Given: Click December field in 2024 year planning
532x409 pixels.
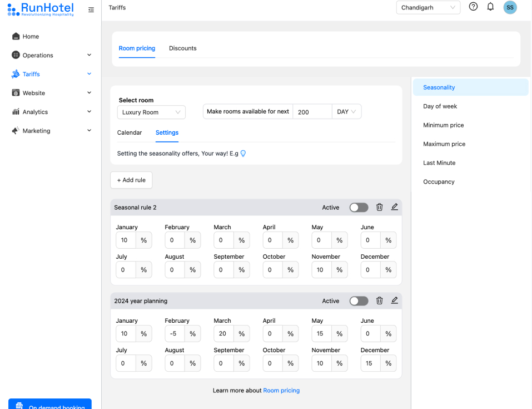Looking at the screenshot, I should coord(370,363).
